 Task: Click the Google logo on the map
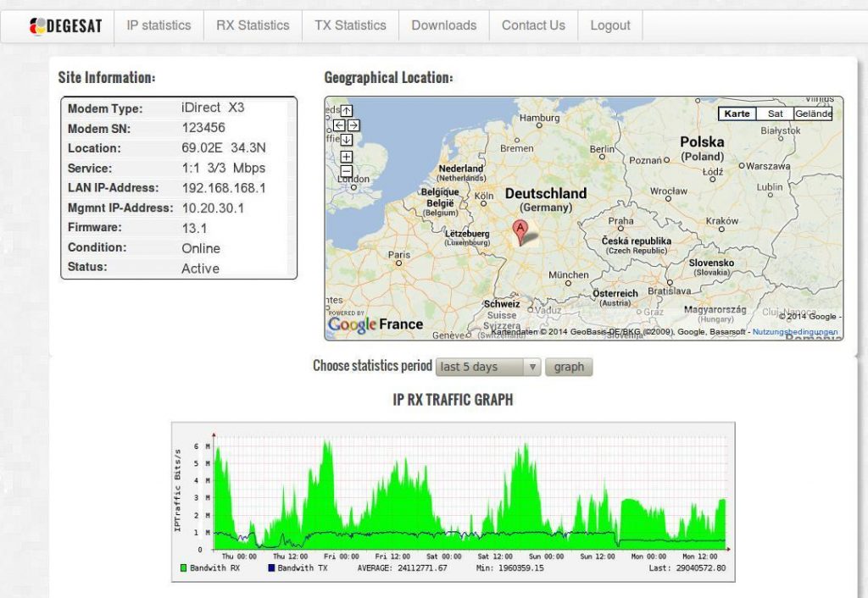tap(352, 324)
